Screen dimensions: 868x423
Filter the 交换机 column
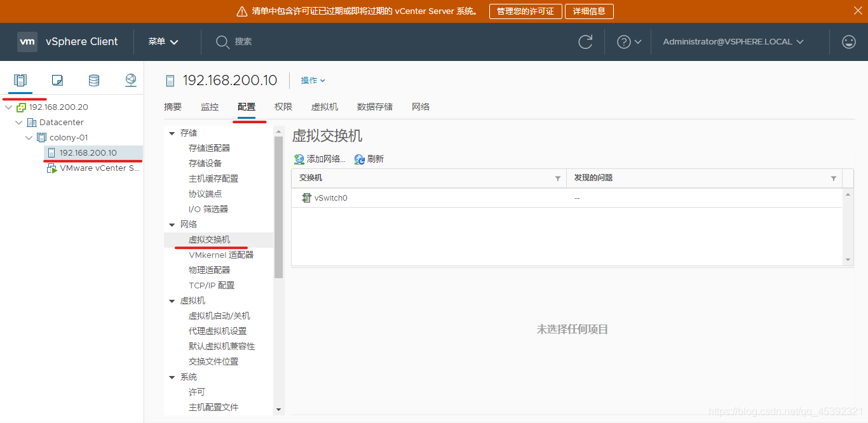tap(558, 178)
